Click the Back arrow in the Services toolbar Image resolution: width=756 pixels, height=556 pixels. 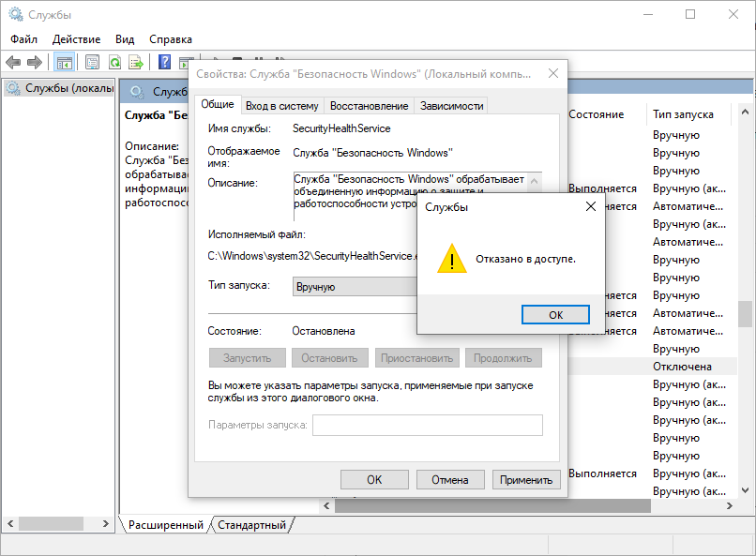[x=13, y=62]
